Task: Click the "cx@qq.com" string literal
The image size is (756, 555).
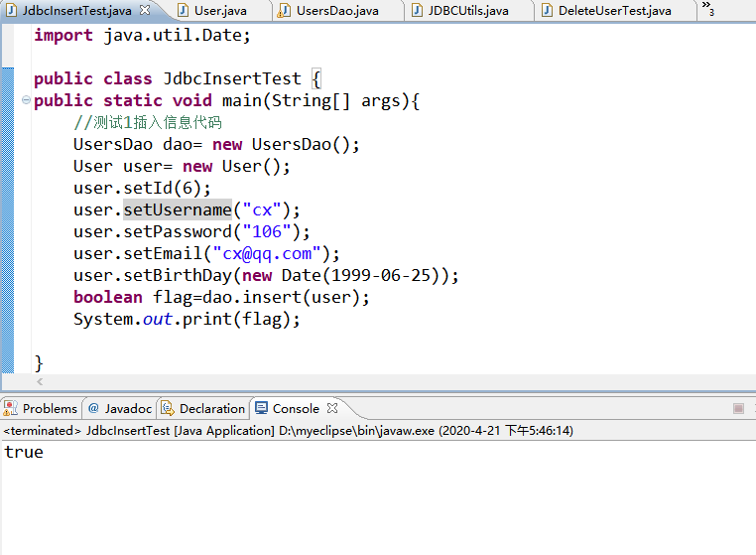Action: [267, 254]
